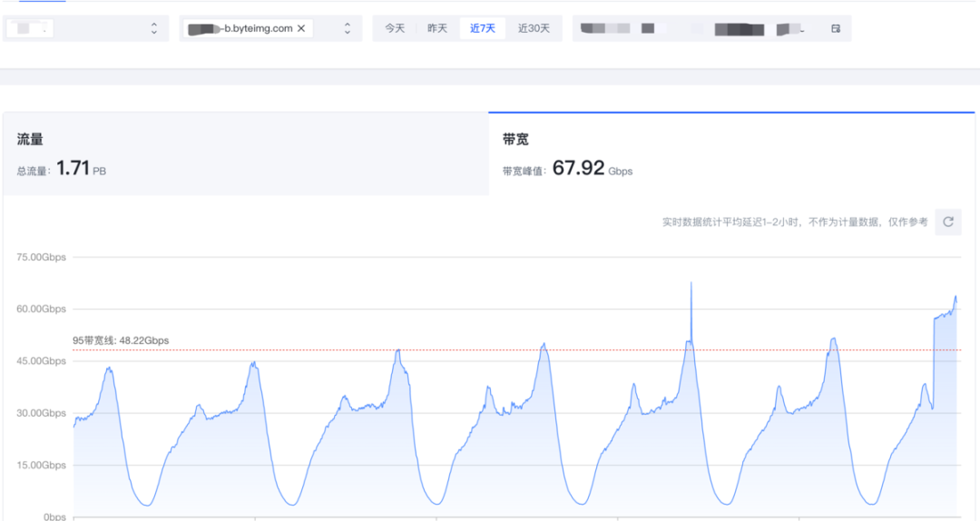This screenshot has width=980, height=521.
Task: Click the date range start field
Action: coord(623,29)
